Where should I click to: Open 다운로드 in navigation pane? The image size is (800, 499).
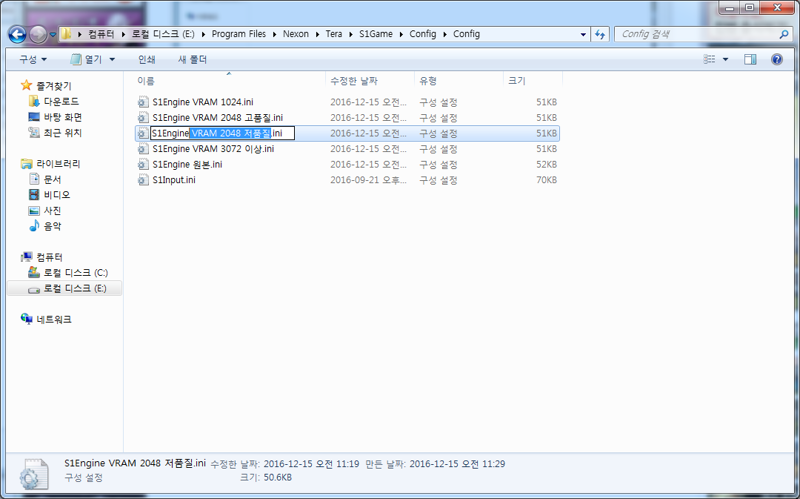tap(61, 102)
